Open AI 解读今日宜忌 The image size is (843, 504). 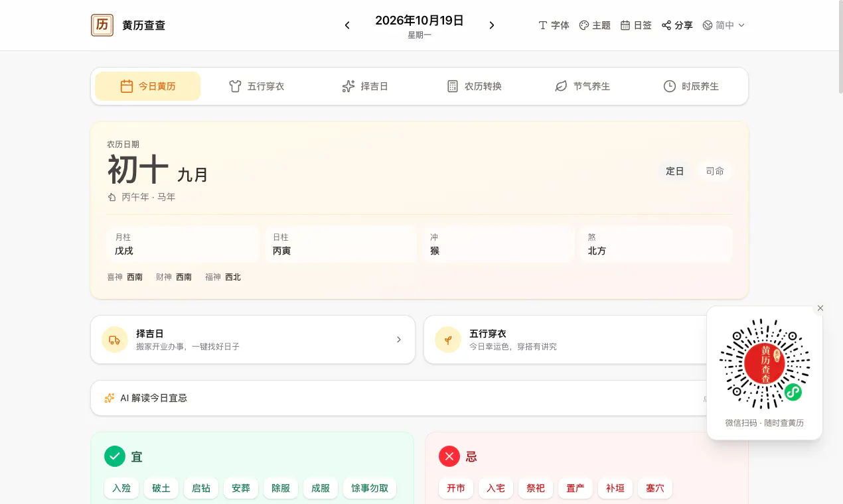[x=420, y=398]
